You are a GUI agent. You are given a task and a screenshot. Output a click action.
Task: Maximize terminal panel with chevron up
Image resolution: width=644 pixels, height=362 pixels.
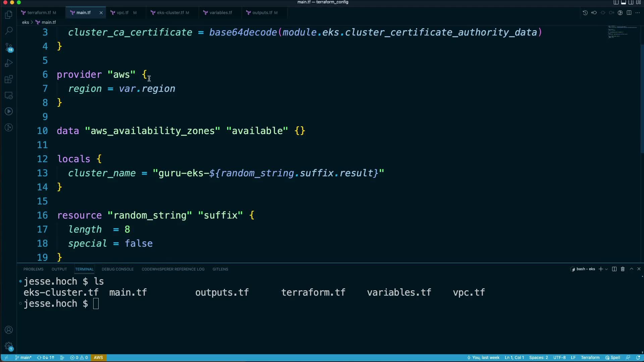click(x=631, y=269)
